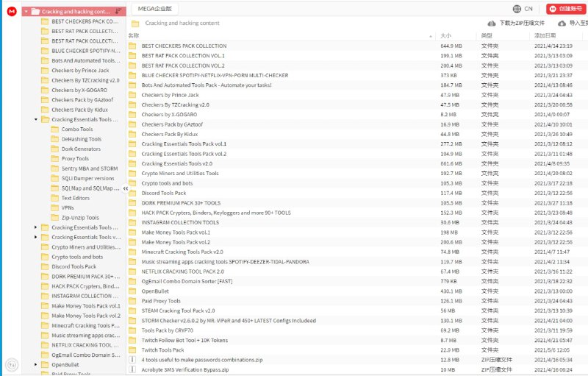588x376 pixels.
Task: Select Checkers By TZCracking v2.0 in list
Action: 357,104
